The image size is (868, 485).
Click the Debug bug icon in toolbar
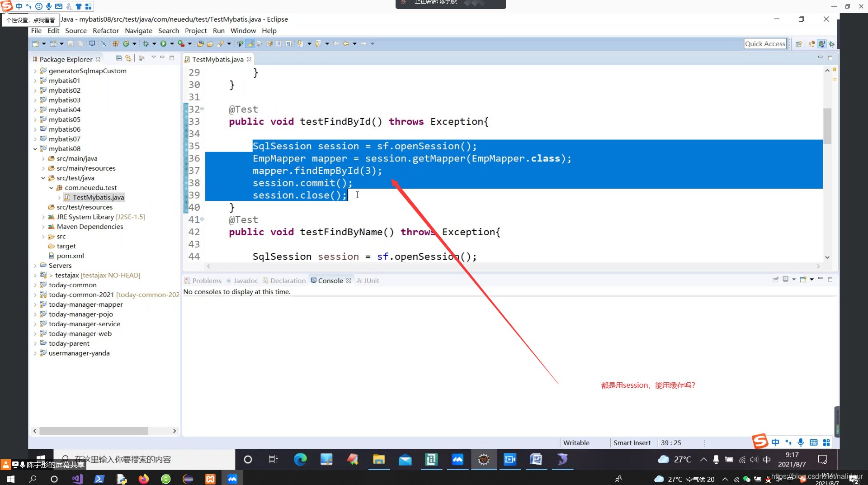[x=146, y=44]
